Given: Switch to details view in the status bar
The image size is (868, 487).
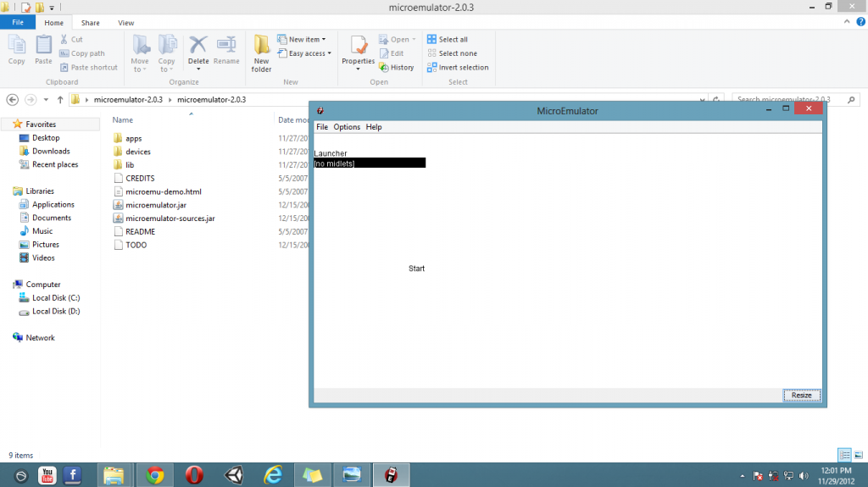Looking at the screenshot, I should pos(844,455).
